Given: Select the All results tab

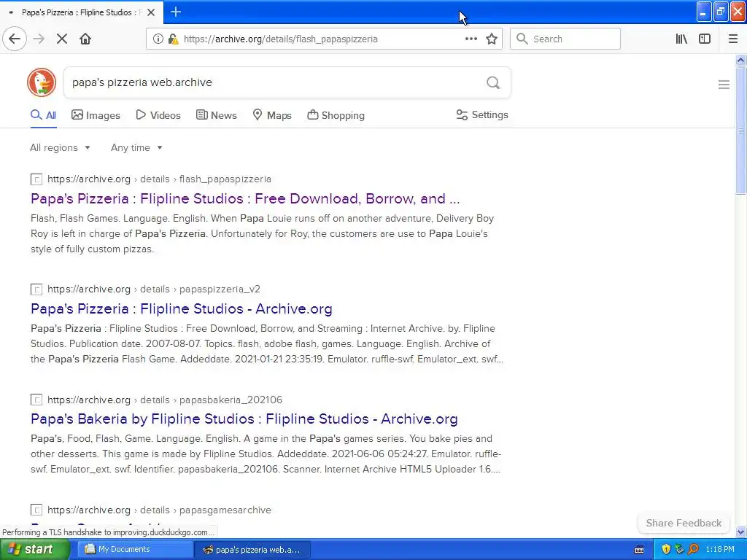Looking at the screenshot, I should click(x=43, y=115).
